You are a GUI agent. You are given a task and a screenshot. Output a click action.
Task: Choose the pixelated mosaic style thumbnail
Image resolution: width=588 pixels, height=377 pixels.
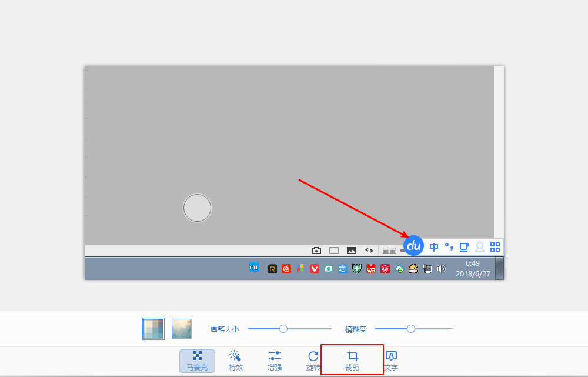click(x=153, y=329)
